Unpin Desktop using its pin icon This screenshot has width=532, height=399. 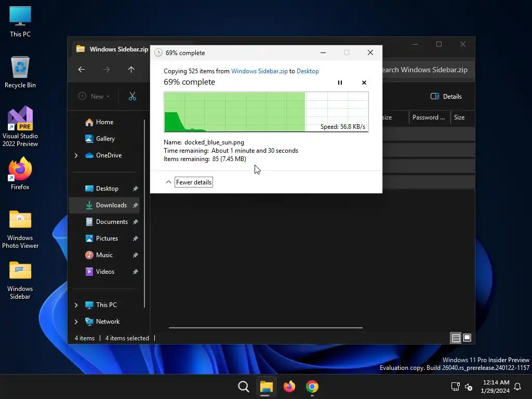coord(136,189)
